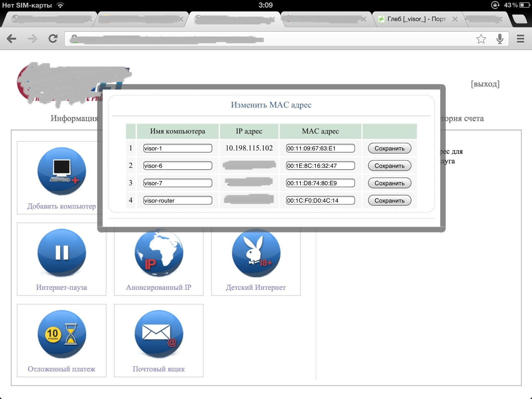This screenshot has width=532, height=399.
Task: Select the second blurred browser tab
Action: (142, 19)
